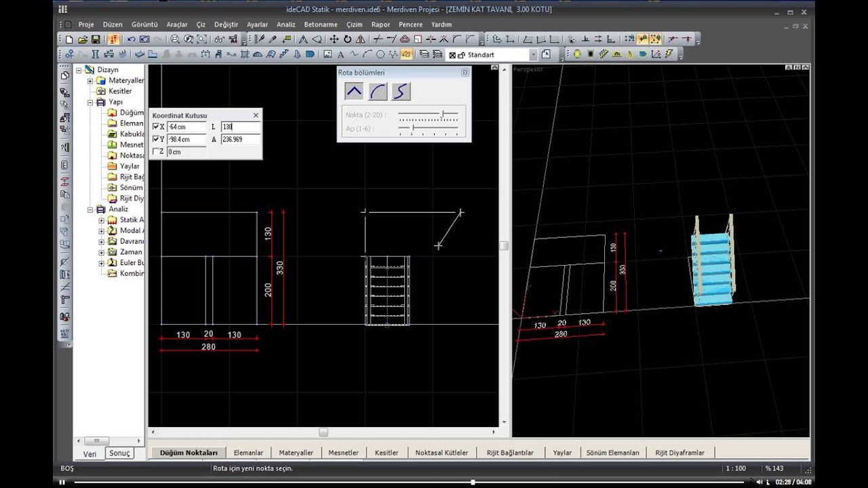868x488 pixels.
Task: Toggle the second highlighted snap icon
Action: 655,39
